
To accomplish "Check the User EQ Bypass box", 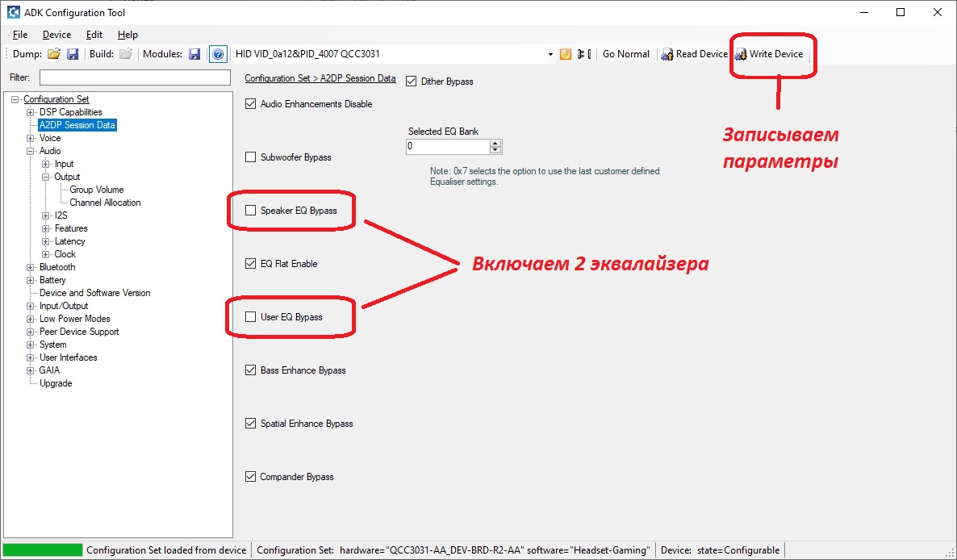I will pos(250,317).
